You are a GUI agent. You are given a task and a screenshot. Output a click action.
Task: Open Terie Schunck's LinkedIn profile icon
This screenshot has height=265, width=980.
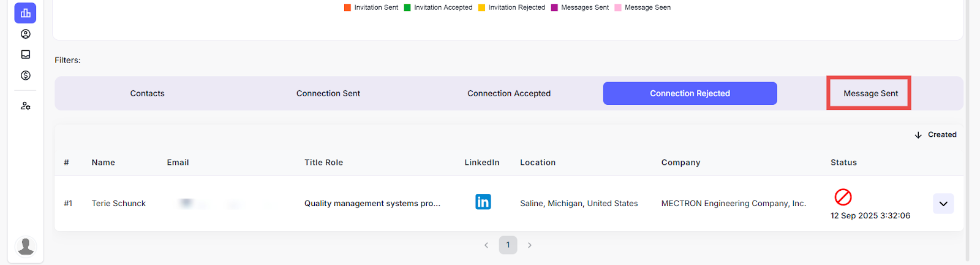click(483, 202)
